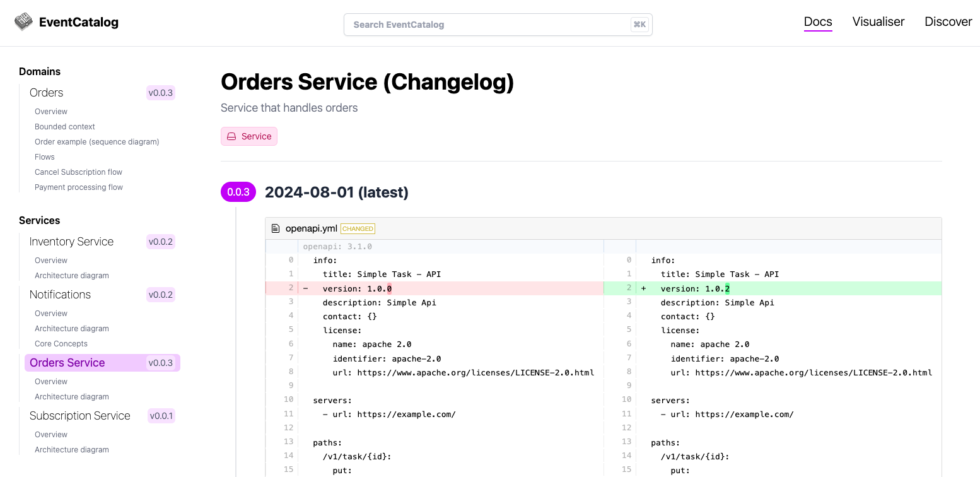Click the EventCatalog logo icon

click(x=23, y=22)
